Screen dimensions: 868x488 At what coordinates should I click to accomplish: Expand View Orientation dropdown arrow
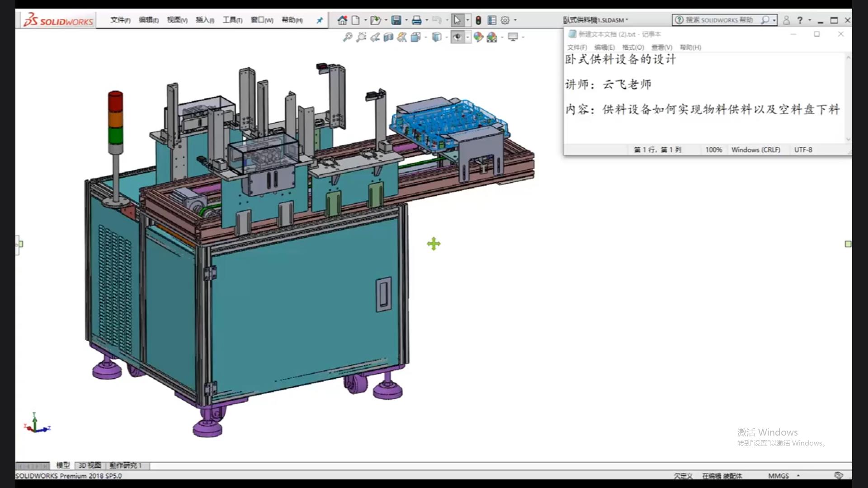[426, 37]
